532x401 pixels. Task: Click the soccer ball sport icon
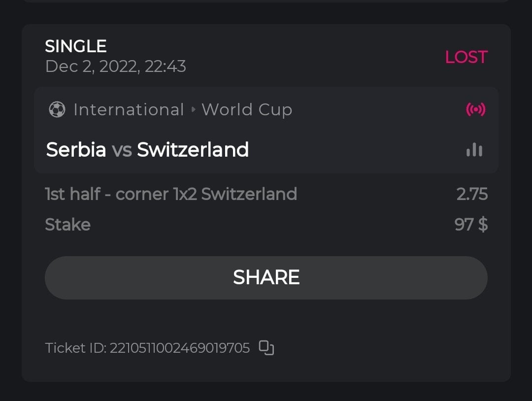57,109
